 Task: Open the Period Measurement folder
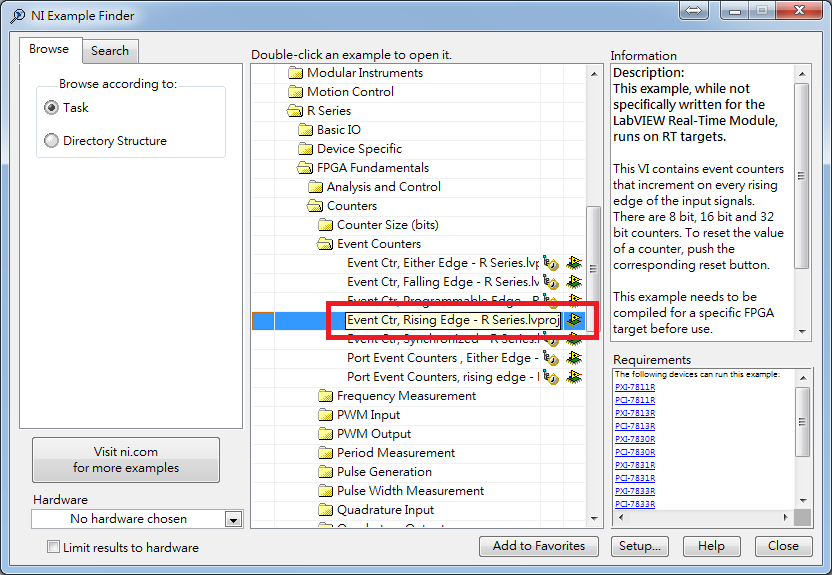coord(386,453)
